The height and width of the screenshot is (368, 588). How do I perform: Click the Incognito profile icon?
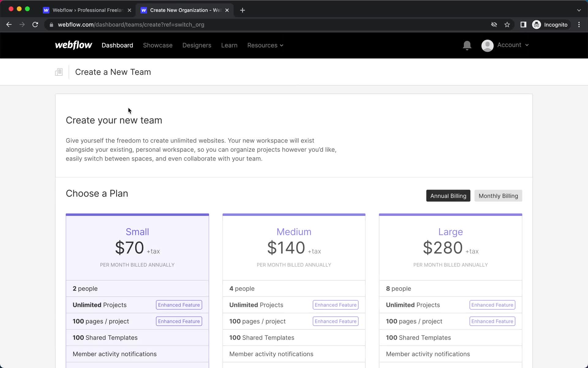[536, 25]
